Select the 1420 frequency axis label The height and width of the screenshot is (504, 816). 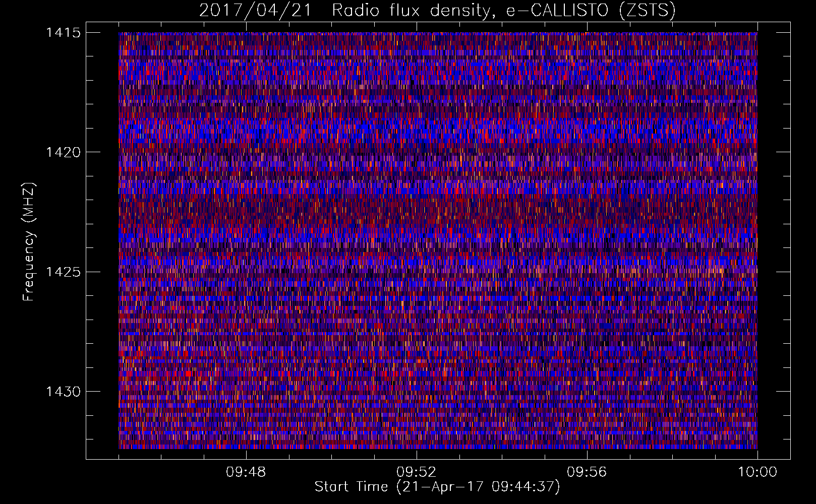point(63,152)
